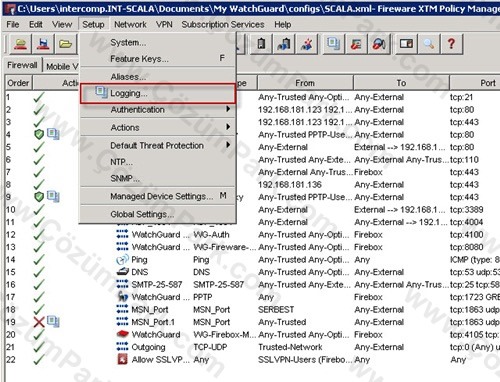Click the toolbar icon with building and blue arrow

pyautogui.click(x=284, y=44)
